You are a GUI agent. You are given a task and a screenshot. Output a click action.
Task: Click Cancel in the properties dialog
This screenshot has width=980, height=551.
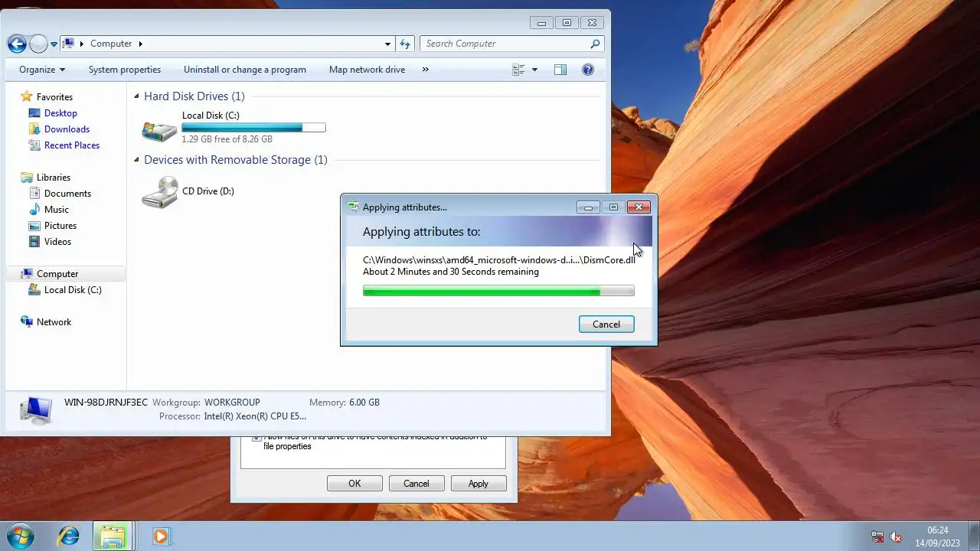tap(416, 484)
